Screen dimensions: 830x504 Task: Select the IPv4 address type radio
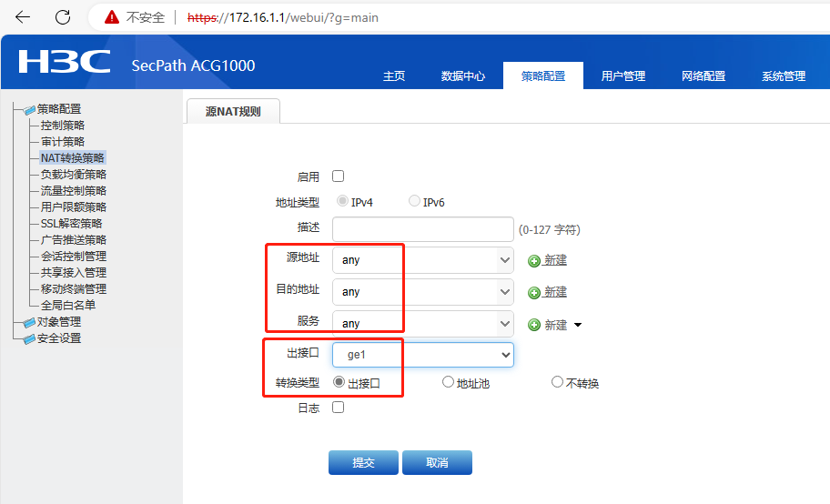342,201
